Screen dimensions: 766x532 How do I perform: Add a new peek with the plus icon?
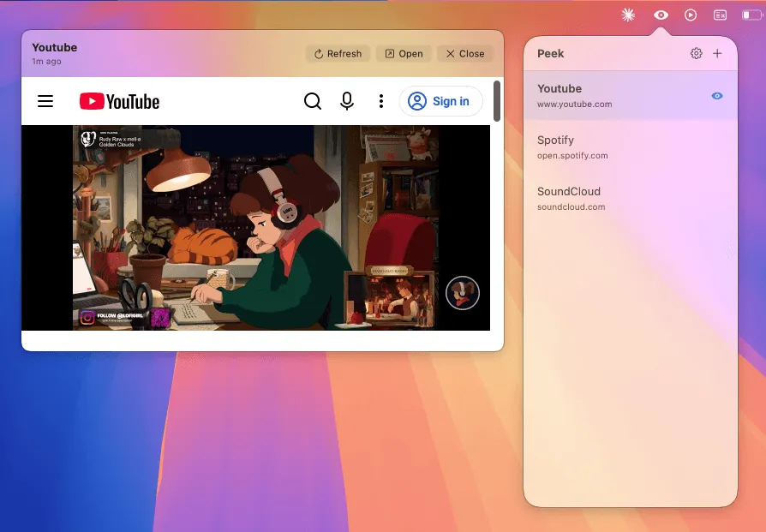pyautogui.click(x=719, y=53)
